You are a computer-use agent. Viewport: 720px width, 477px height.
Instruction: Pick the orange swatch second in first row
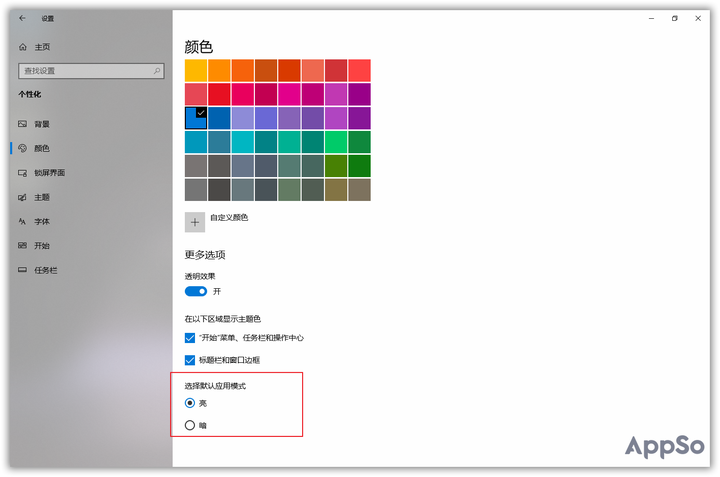pos(219,71)
